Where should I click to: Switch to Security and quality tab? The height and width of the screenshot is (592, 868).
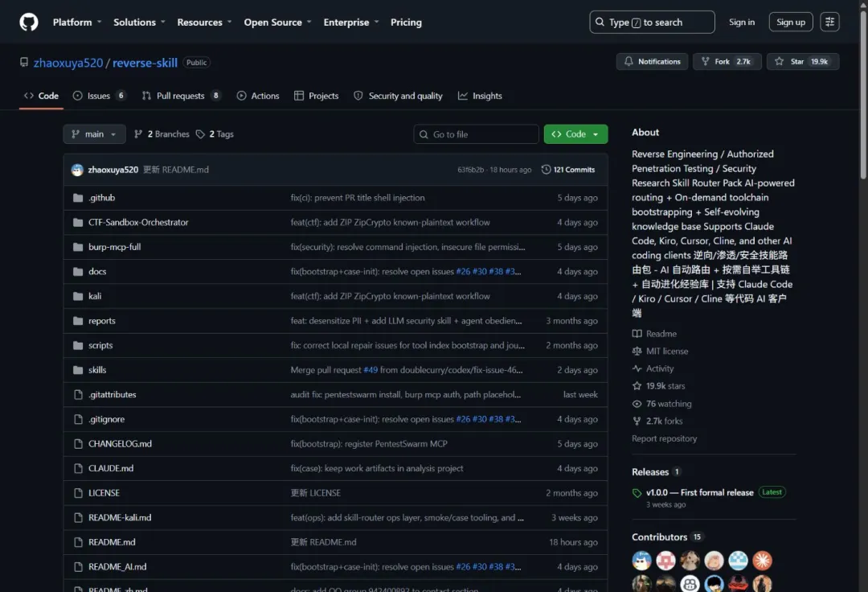click(398, 96)
